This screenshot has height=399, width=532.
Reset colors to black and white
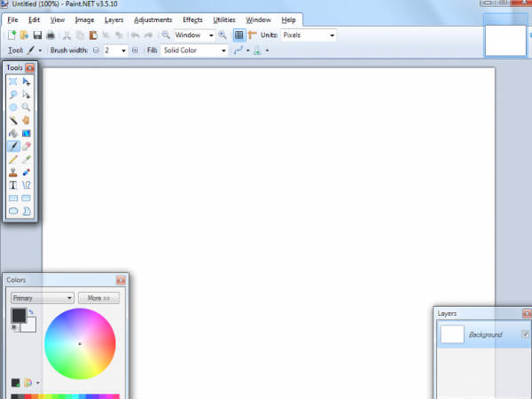(14, 327)
